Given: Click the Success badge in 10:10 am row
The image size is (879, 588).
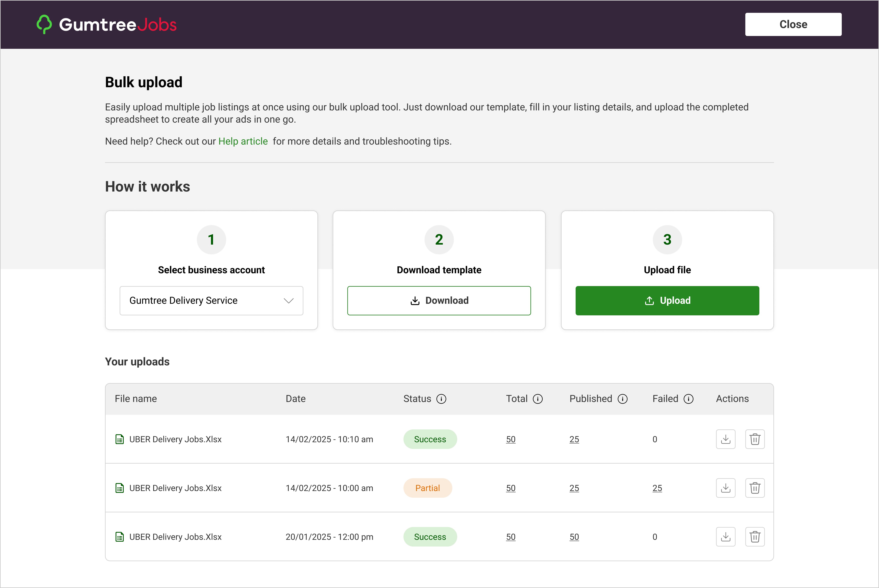Looking at the screenshot, I should pos(430,439).
